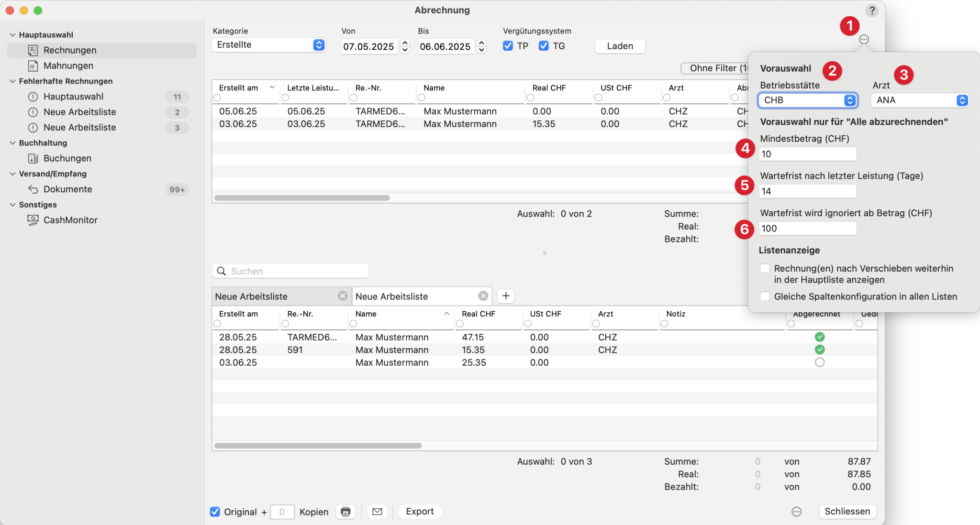Click the Rechnungen sidebar icon
This screenshot has height=525, width=980.
pos(33,50)
